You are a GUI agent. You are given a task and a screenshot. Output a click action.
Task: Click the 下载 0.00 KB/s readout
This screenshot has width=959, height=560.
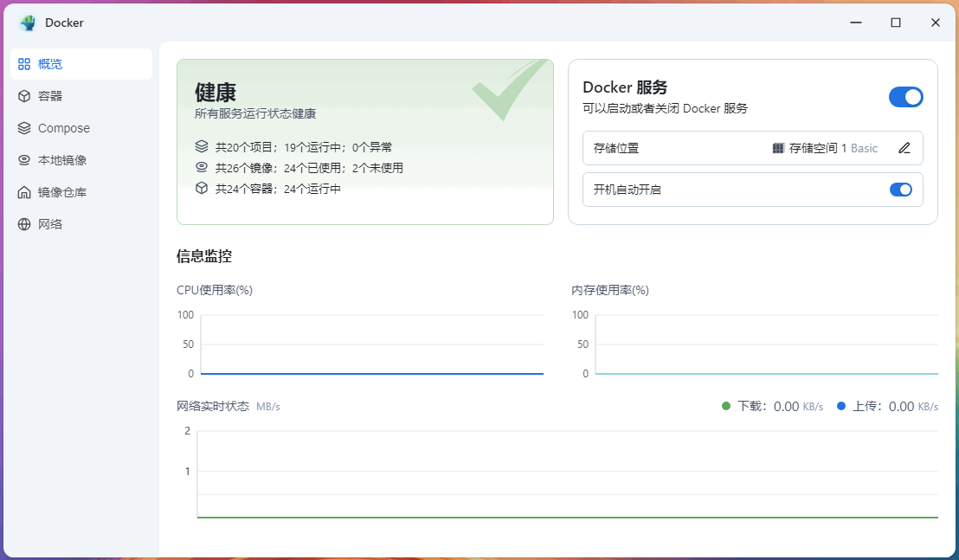tap(780, 406)
